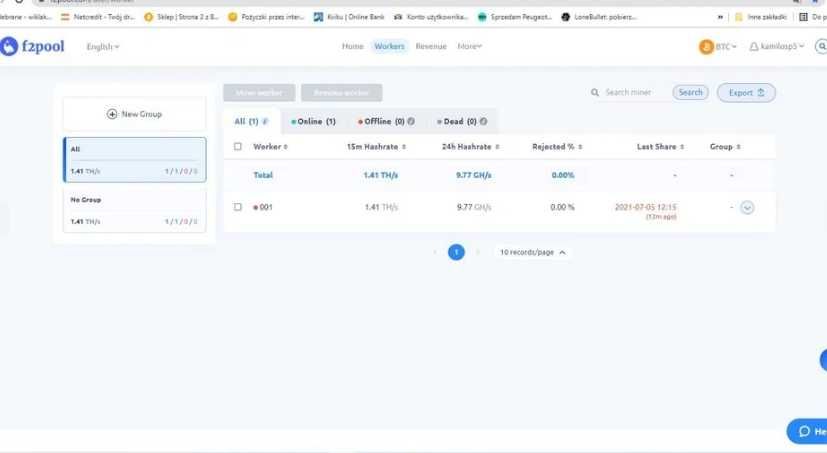The image size is (827, 453).
Task: Expand the More menu
Action: click(469, 46)
